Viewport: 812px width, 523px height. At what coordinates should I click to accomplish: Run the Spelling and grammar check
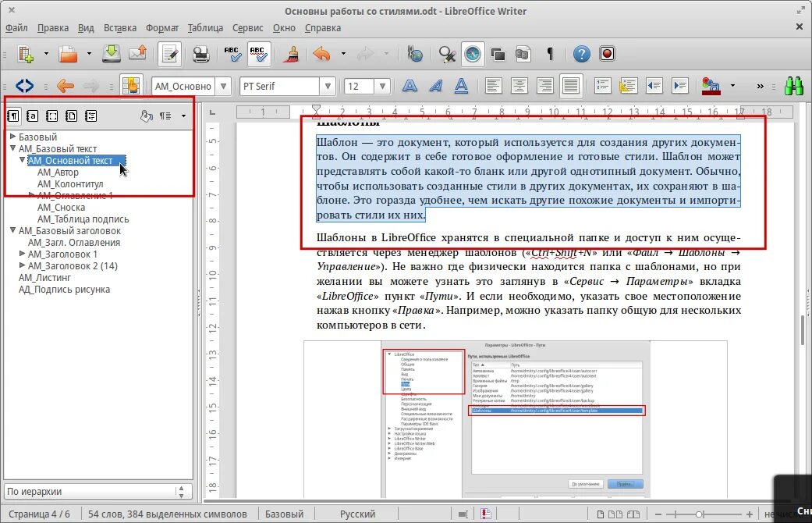point(232,54)
